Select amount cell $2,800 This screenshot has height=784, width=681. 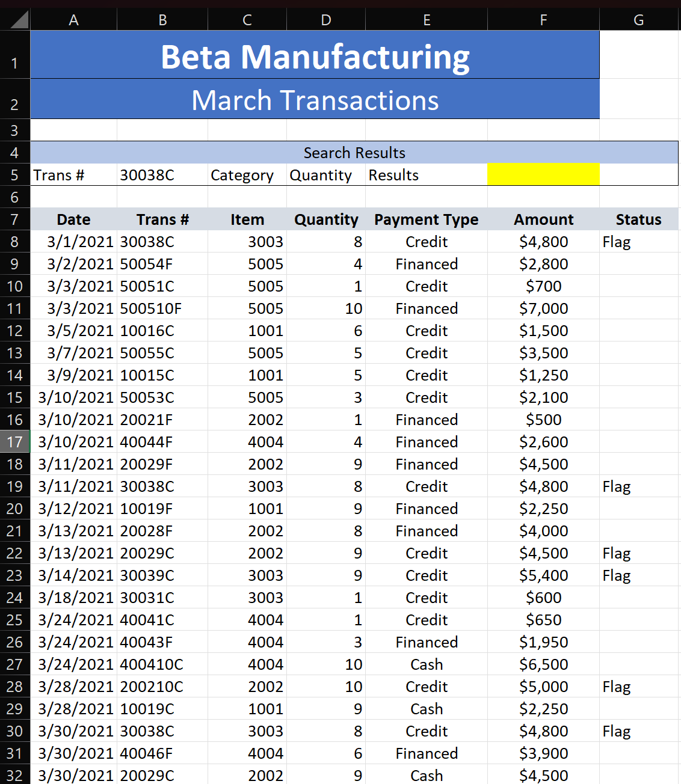point(543,264)
